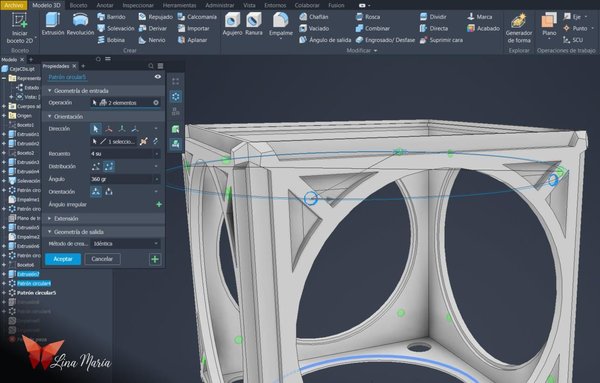Flip the rotation axis direction
This screenshot has height=383, width=600.
coord(155,142)
